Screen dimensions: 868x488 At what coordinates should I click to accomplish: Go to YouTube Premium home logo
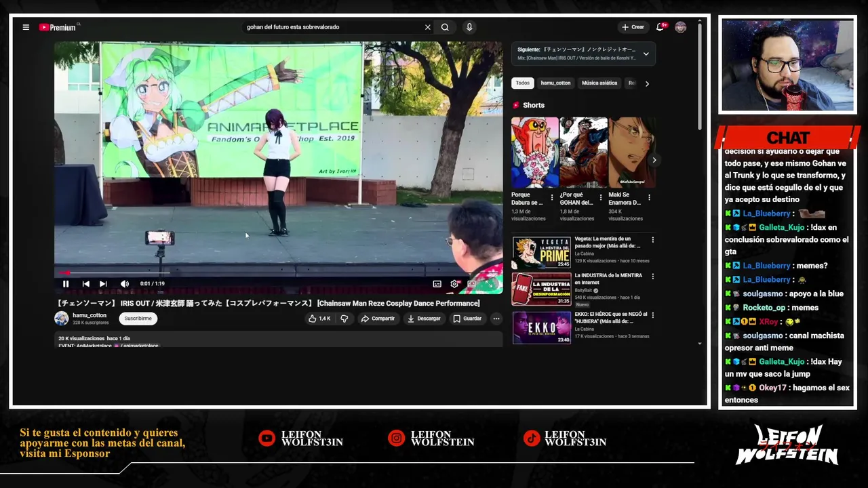(58, 27)
